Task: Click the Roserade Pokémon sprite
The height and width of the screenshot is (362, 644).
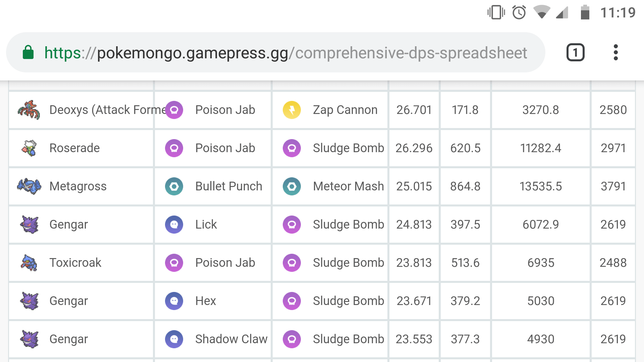Action: (29, 148)
